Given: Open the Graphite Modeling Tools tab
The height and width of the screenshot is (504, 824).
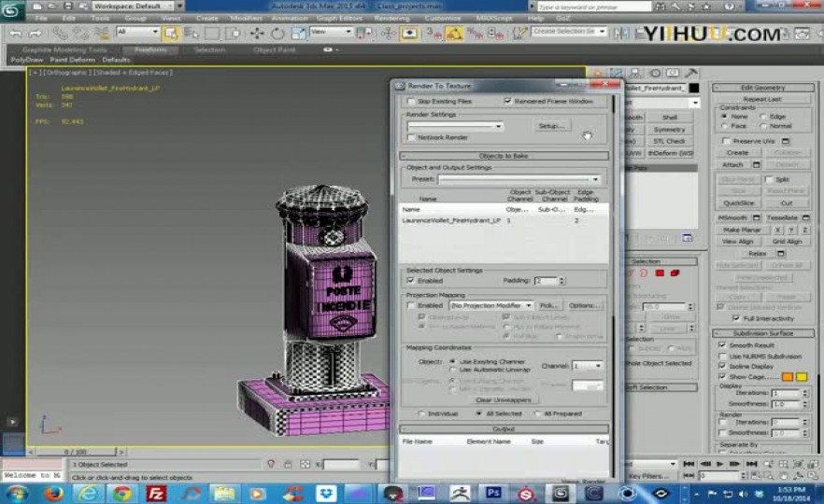Looking at the screenshot, I should click(x=64, y=49).
